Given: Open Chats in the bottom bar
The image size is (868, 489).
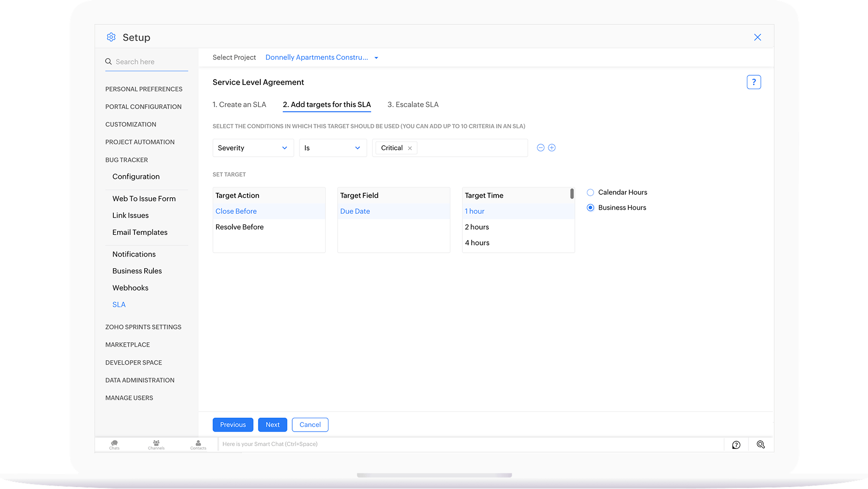Looking at the screenshot, I should click(114, 444).
